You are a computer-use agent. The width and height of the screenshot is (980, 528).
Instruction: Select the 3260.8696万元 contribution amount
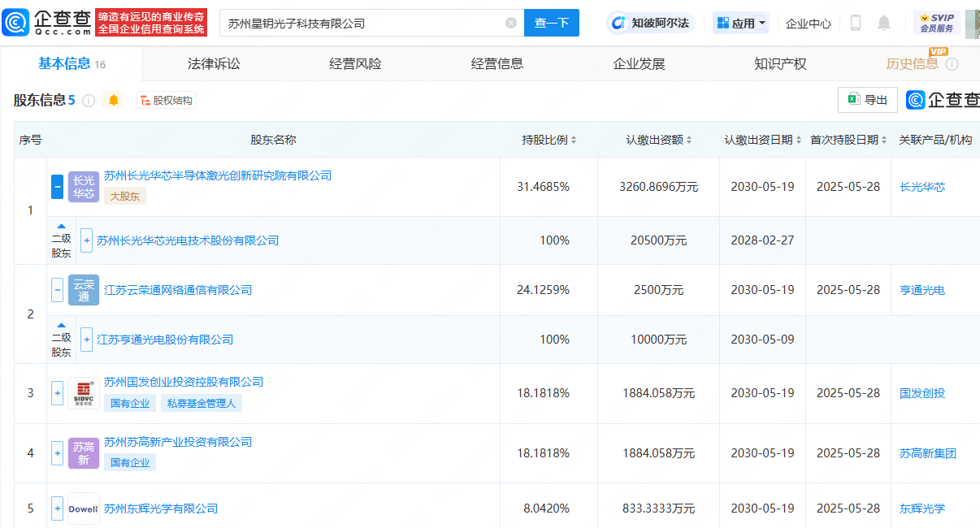659,187
